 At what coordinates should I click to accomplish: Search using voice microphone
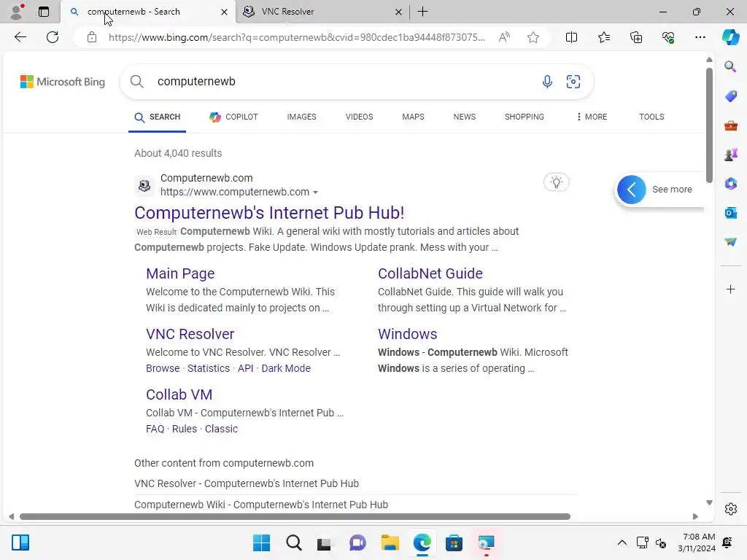[547, 82]
